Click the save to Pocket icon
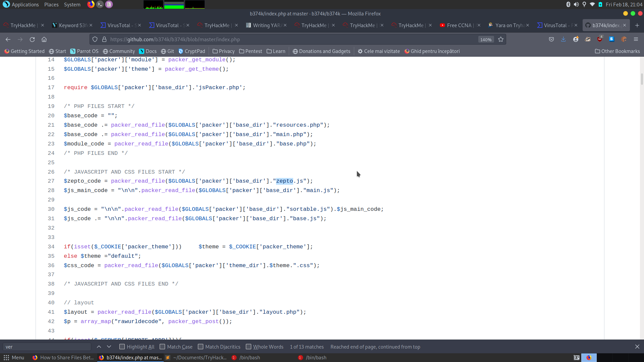The width and height of the screenshot is (644, 362). coord(551,40)
